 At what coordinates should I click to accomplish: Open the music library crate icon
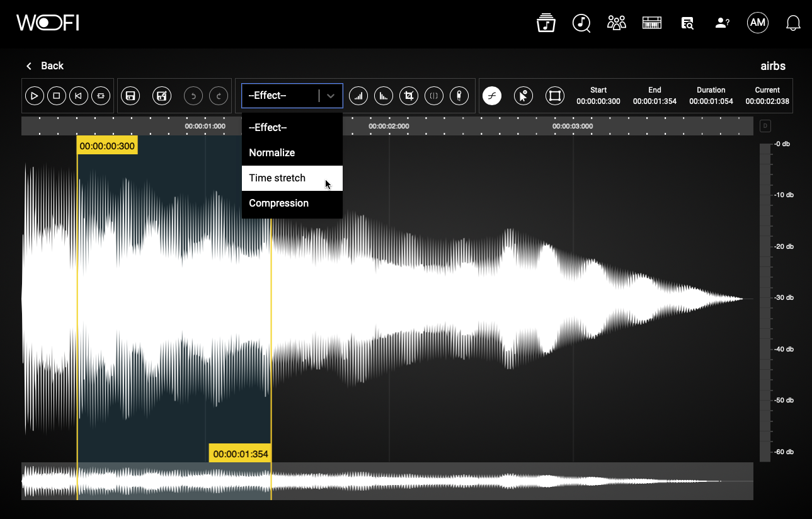click(x=546, y=23)
